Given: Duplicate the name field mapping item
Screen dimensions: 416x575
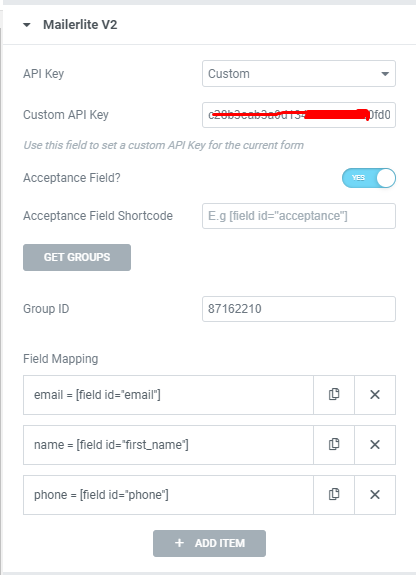Looking at the screenshot, I should pyautogui.click(x=334, y=445).
